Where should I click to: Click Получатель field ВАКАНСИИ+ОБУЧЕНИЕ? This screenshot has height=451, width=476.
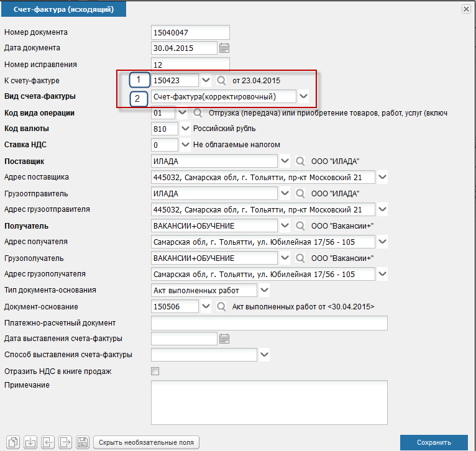point(214,225)
